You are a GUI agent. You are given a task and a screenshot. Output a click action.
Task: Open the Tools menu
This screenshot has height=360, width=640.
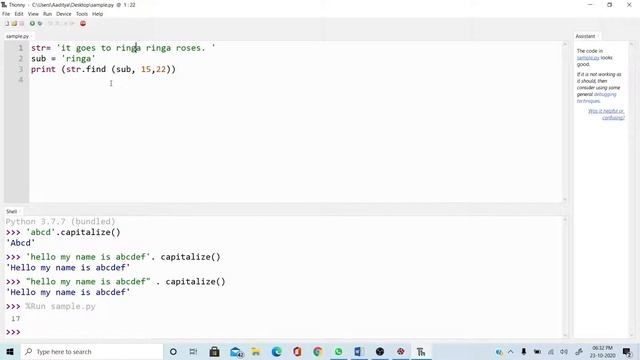point(82,14)
